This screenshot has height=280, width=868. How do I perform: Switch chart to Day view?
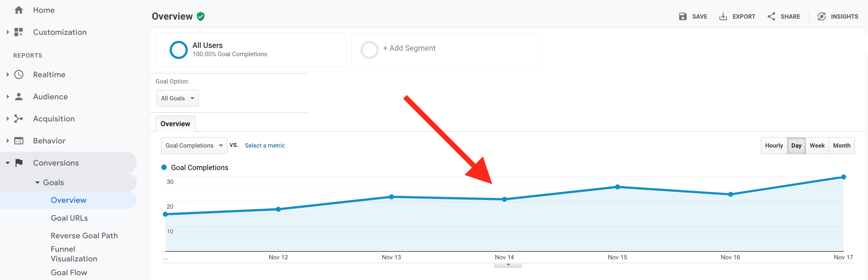tap(796, 146)
